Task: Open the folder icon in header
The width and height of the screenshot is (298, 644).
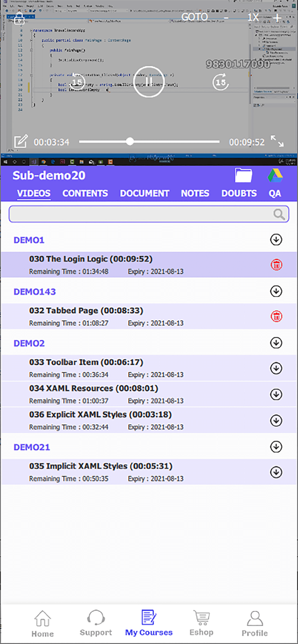Action: click(x=243, y=175)
